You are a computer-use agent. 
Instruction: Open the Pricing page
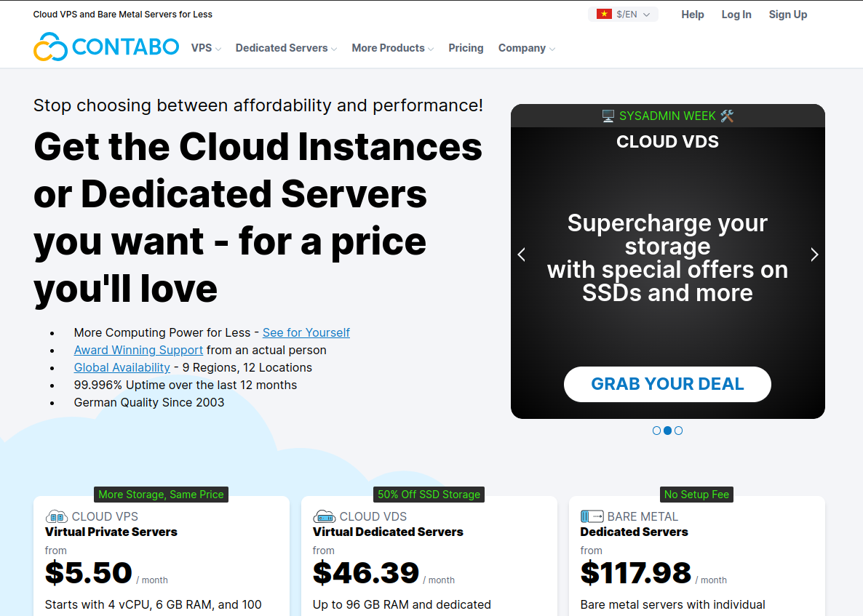466,48
